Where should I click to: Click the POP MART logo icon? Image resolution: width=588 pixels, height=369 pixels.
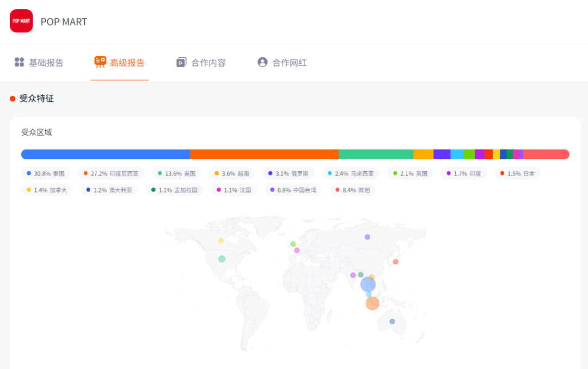coord(21,21)
